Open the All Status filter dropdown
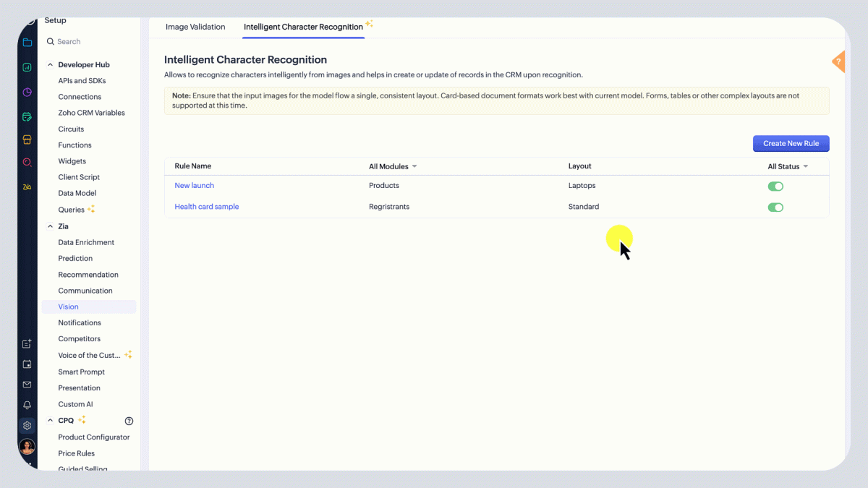 tap(788, 166)
